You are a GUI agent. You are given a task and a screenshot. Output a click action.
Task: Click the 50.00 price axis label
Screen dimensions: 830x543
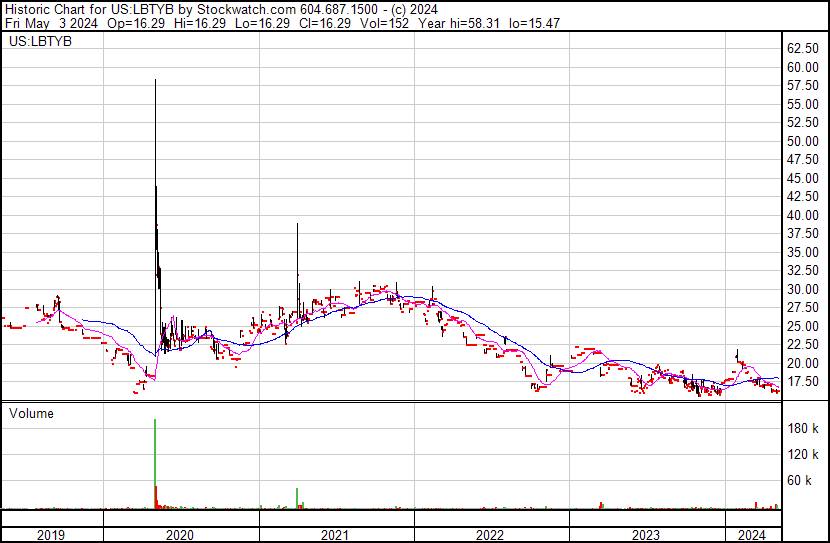coord(804,142)
